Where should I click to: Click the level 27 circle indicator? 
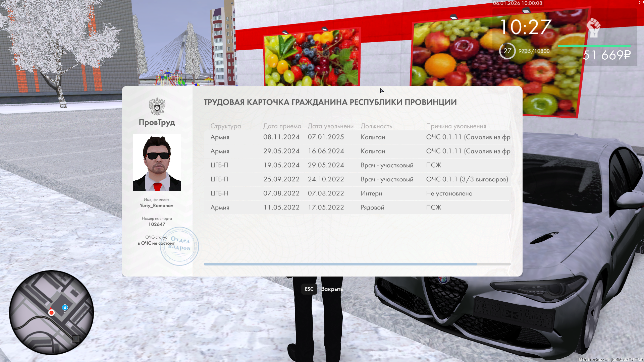(507, 51)
